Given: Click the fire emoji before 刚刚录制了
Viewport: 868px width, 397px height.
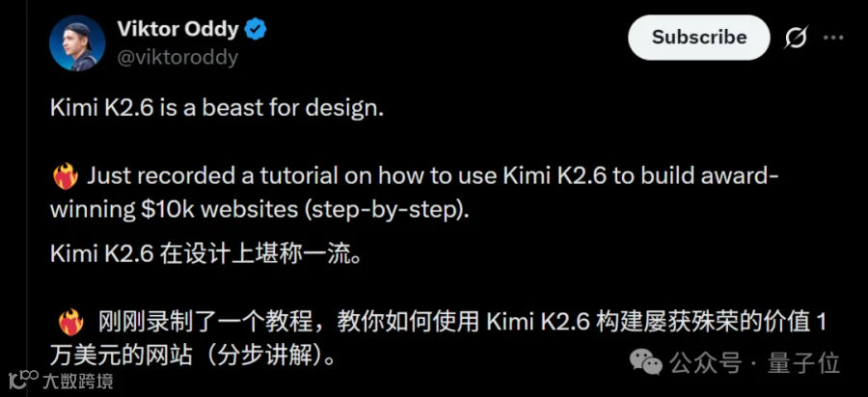Looking at the screenshot, I should 70,323.
